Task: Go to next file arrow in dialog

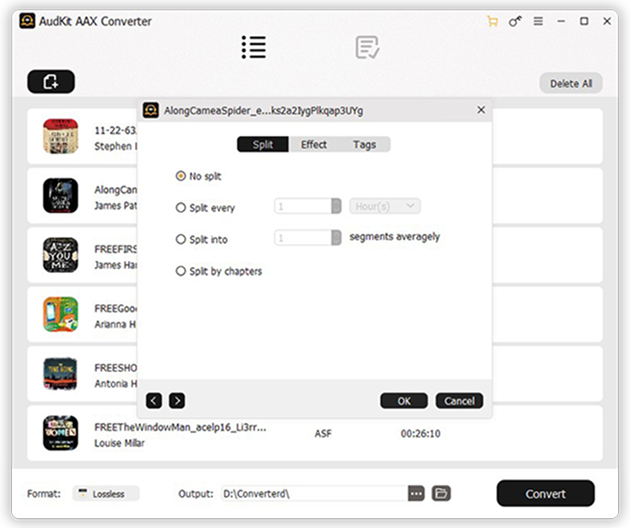Action: [177, 400]
